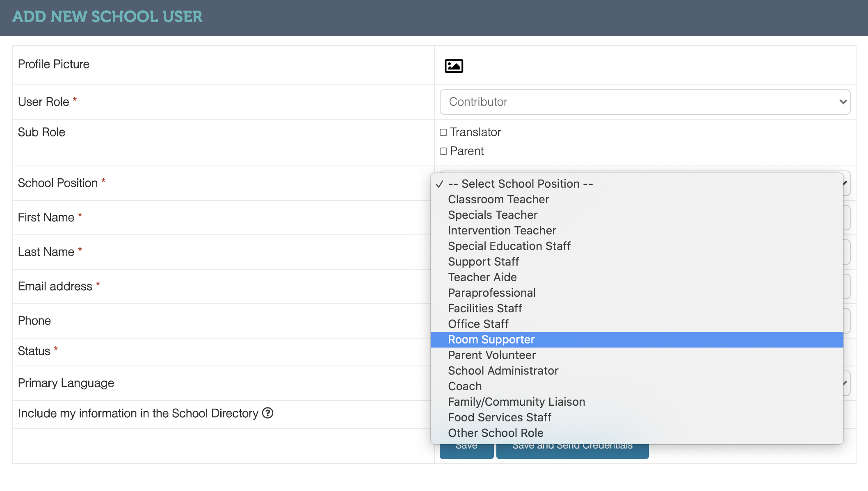
Task: Open the User Role Contributor dropdown
Action: (644, 102)
